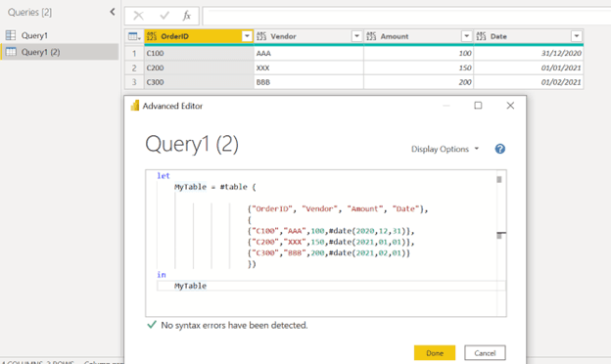Select Query1 (2) in the Queries list
611x364 pixels.
59,52
